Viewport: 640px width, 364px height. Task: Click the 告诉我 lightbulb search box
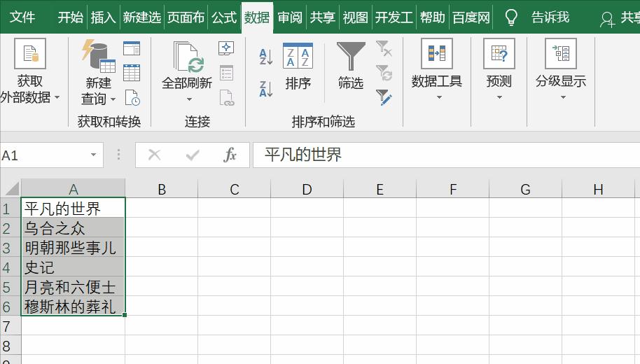click(537, 17)
